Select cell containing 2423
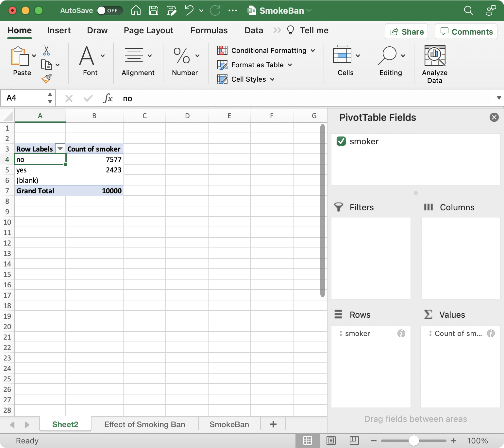504x448 pixels. pos(94,170)
